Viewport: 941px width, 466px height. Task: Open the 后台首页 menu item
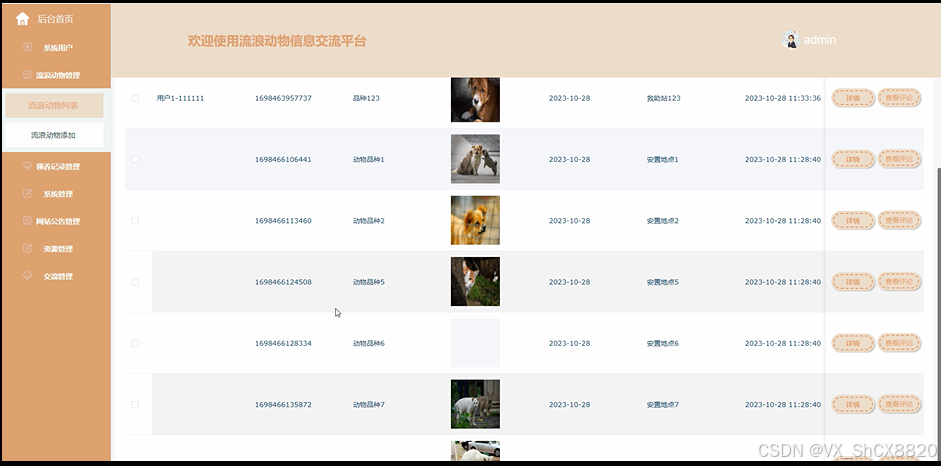[x=56, y=19]
